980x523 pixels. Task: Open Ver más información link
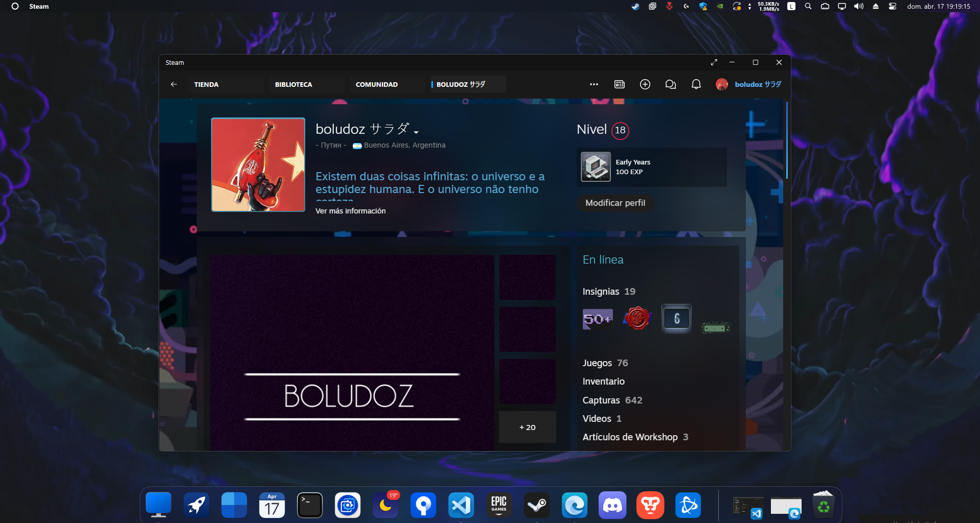coord(350,210)
